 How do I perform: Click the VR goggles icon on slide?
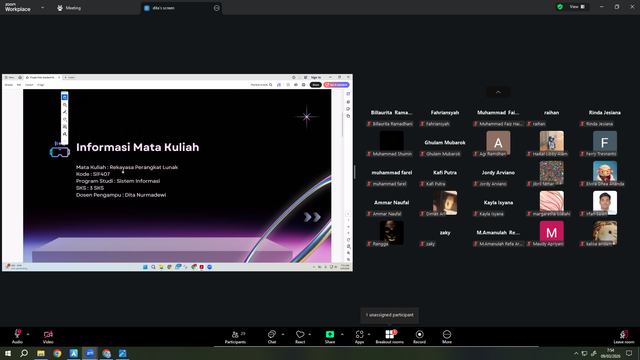pos(60,151)
